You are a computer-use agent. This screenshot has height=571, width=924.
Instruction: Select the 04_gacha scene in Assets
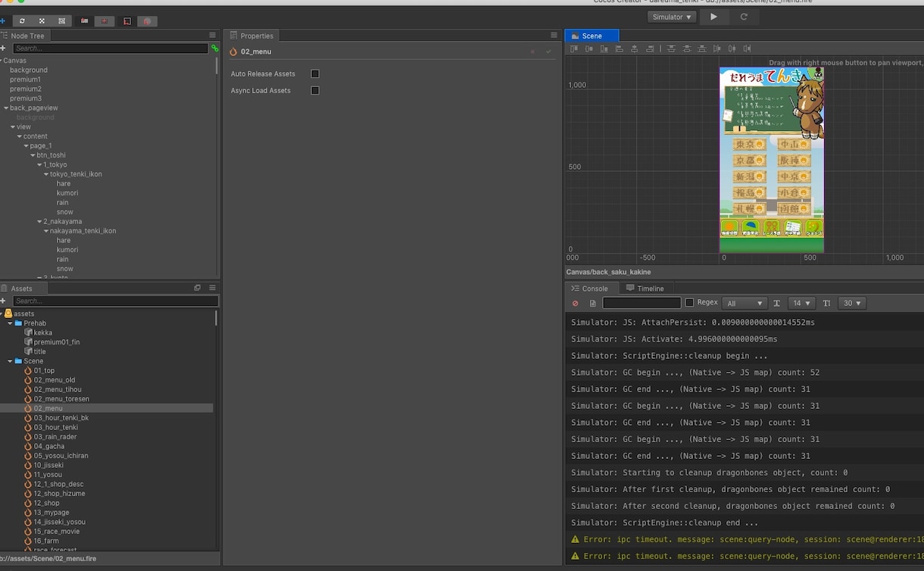49,447
